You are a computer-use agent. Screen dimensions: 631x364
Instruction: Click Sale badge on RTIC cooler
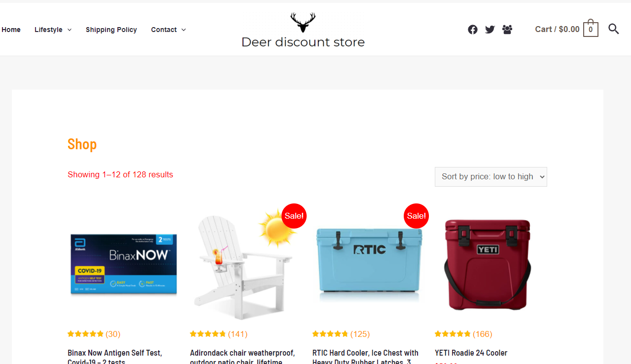pyautogui.click(x=416, y=216)
